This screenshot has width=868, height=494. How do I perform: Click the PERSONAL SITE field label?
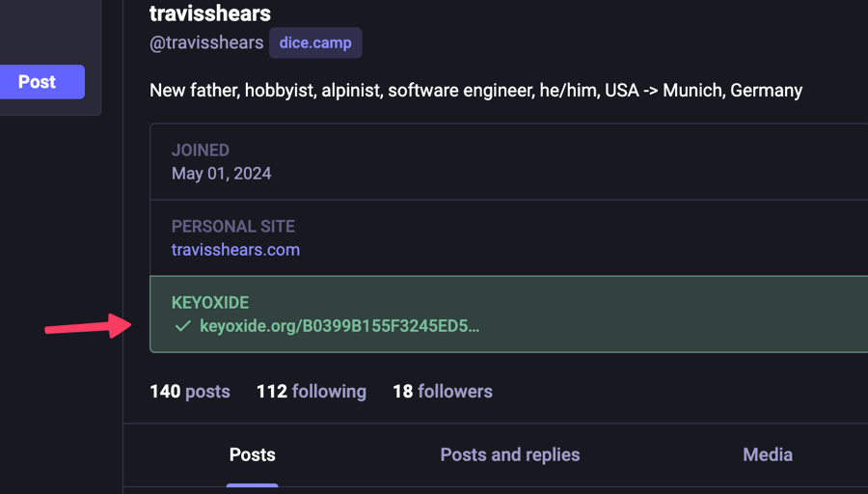coord(233,226)
